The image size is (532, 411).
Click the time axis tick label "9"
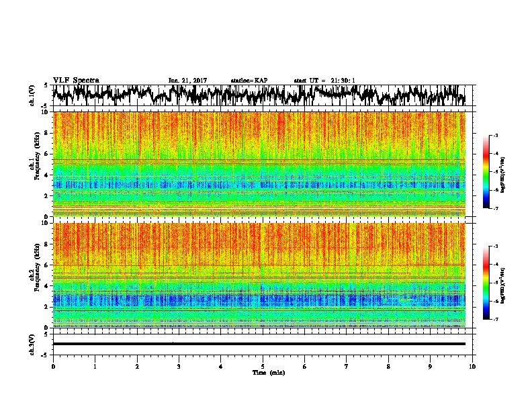point(430,367)
